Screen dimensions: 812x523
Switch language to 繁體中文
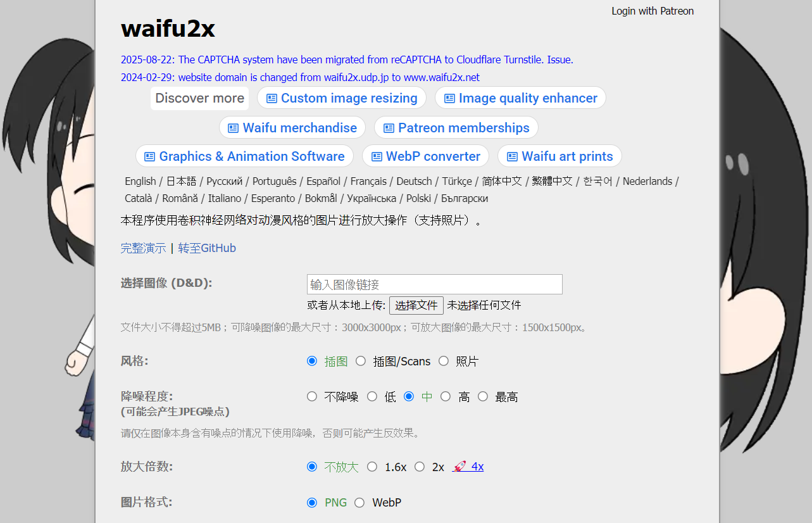pos(553,181)
